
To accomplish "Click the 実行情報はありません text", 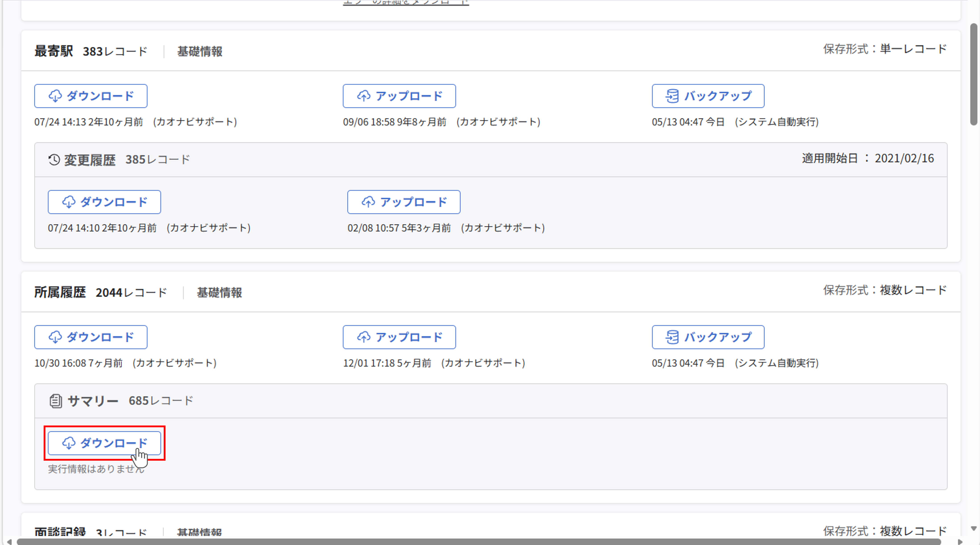I will 96,469.
